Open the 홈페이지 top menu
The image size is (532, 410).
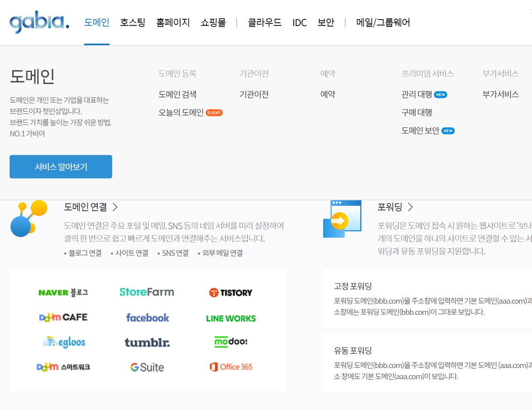point(173,22)
